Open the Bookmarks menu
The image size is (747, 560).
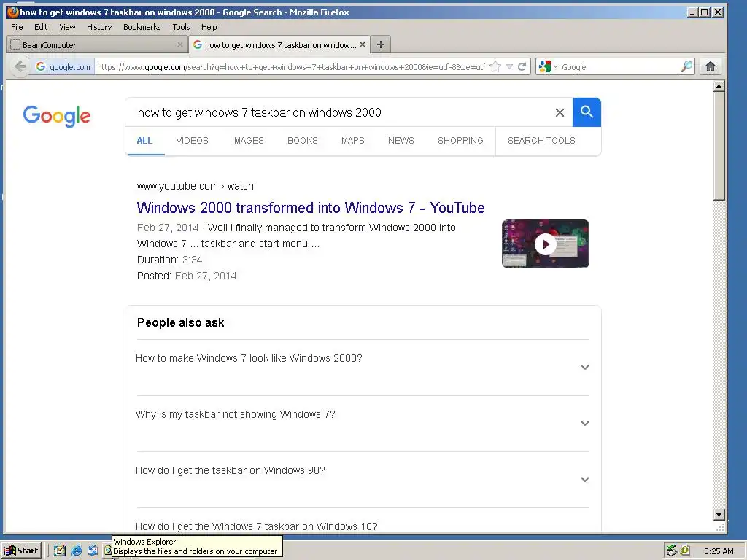[x=142, y=27]
